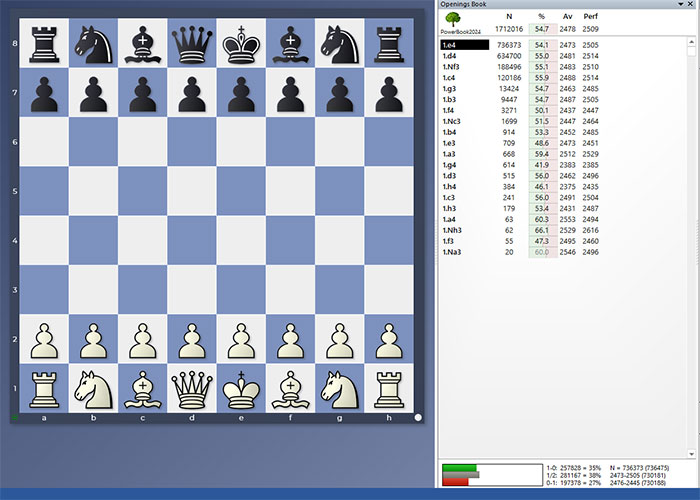The image size is (700, 500).
Task: Select the 1.Nf3 book move
Action: tap(451, 67)
